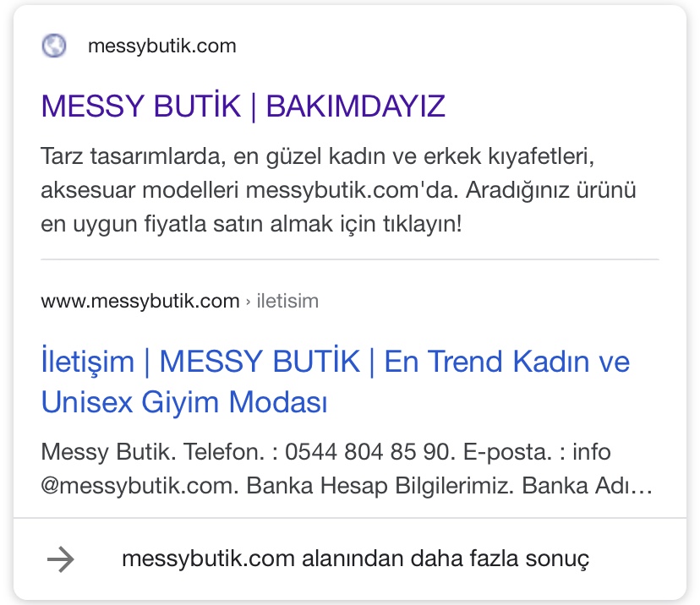The image size is (700, 605).
Task: Click the Unisex Giyim Modası title line
Action: [x=184, y=402]
